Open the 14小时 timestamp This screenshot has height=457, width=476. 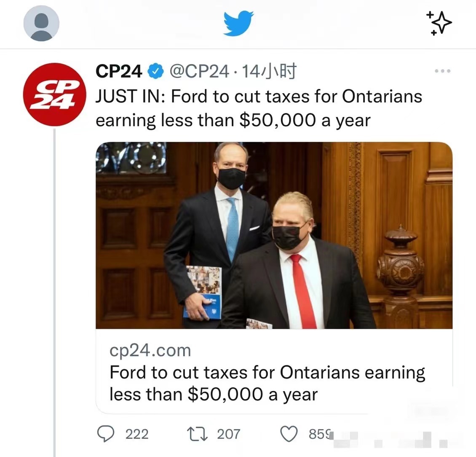269,71
